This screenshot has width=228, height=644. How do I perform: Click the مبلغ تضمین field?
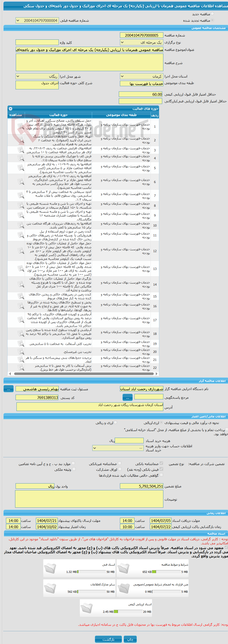coord(142,486)
